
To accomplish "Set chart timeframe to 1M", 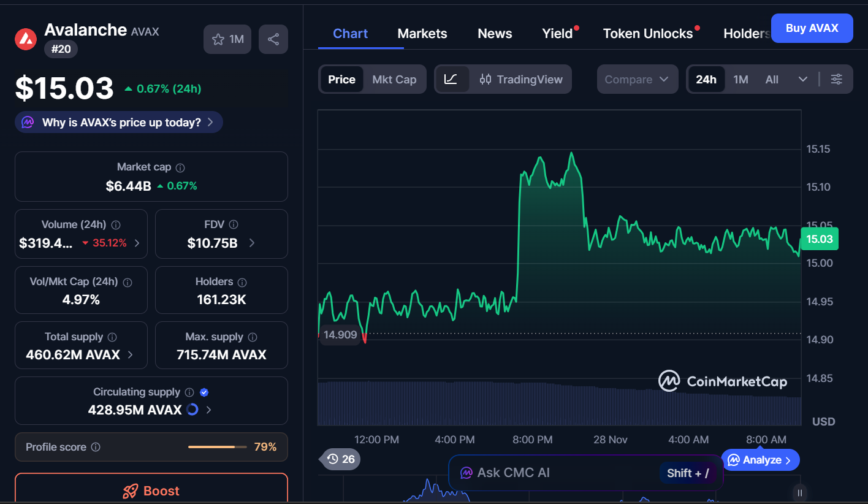I will (740, 79).
